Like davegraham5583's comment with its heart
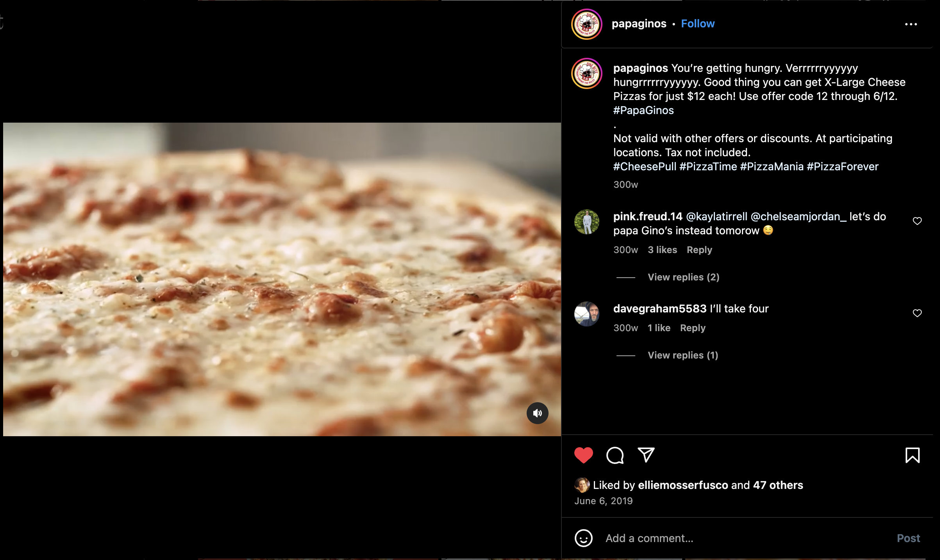The width and height of the screenshot is (940, 560). (x=917, y=313)
